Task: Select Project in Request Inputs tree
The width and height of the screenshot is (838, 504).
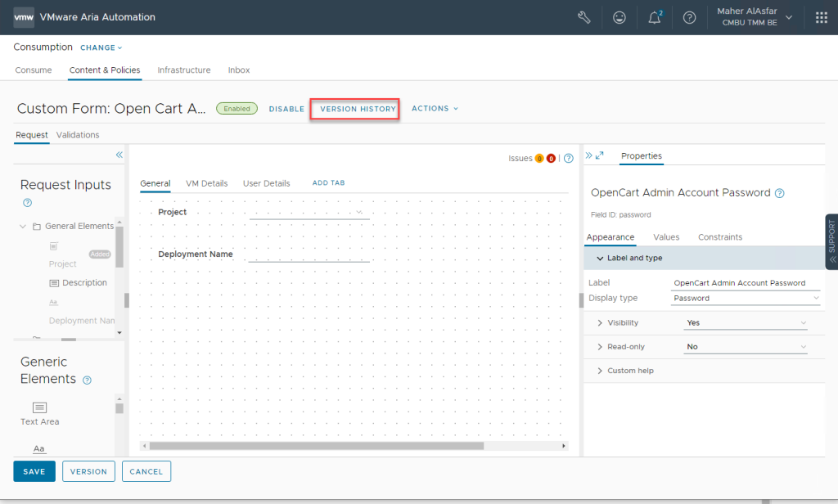Action: click(x=62, y=264)
